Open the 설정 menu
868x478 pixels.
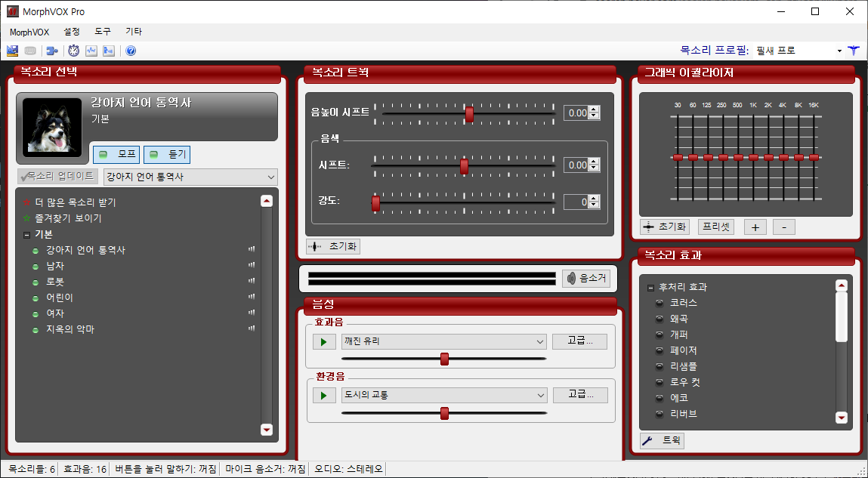(72, 32)
